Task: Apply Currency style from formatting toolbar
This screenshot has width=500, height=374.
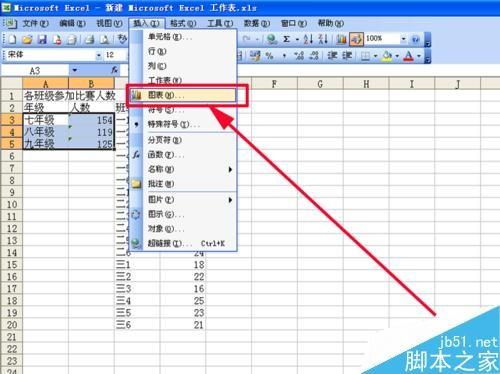Action: [255, 56]
